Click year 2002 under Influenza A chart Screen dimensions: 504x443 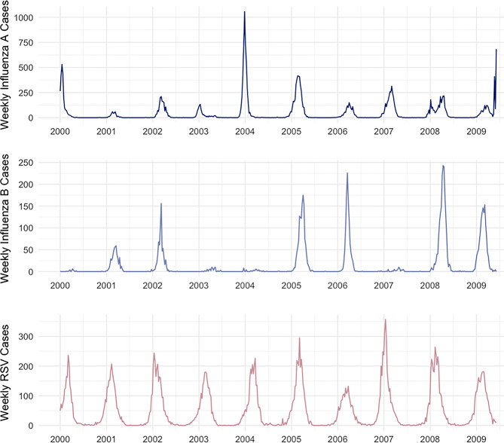tap(153, 132)
